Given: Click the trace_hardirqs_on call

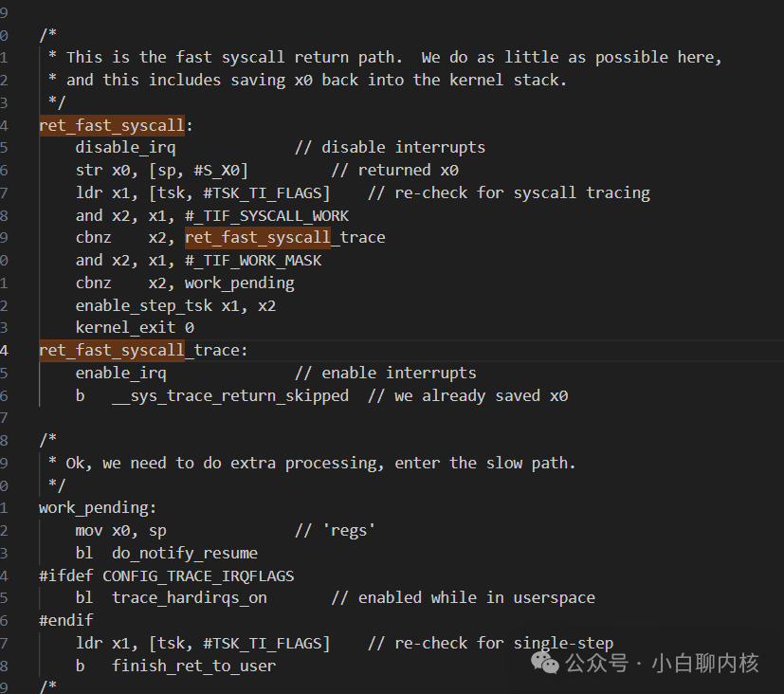Looking at the screenshot, I should [x=189, y=598].
